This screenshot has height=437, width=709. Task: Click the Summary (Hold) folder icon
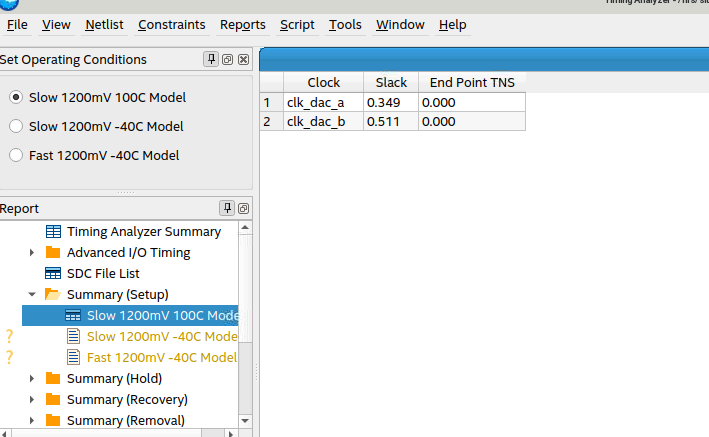pyautogui.click(x=53, y=378)
